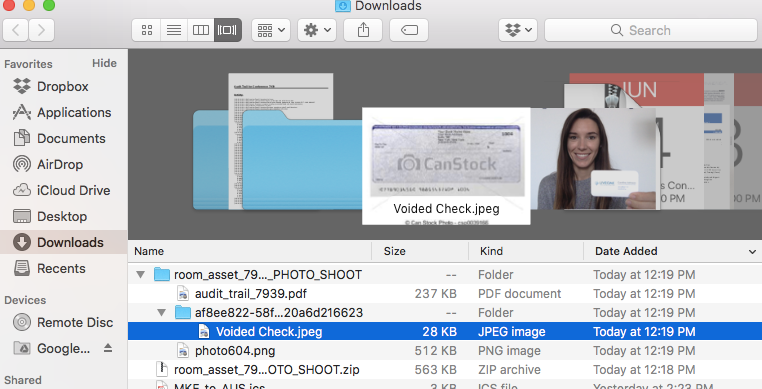The height and width of the screenshot is (389, 762).
Task: Click the zip archive file icon
Action: (162, 370)
